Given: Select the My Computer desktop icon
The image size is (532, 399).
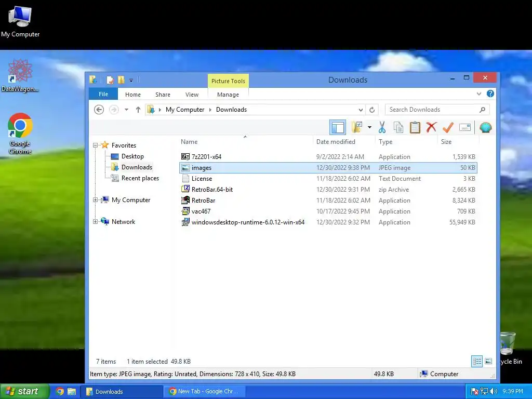Looking at the screenshot, I should (20, 21).
